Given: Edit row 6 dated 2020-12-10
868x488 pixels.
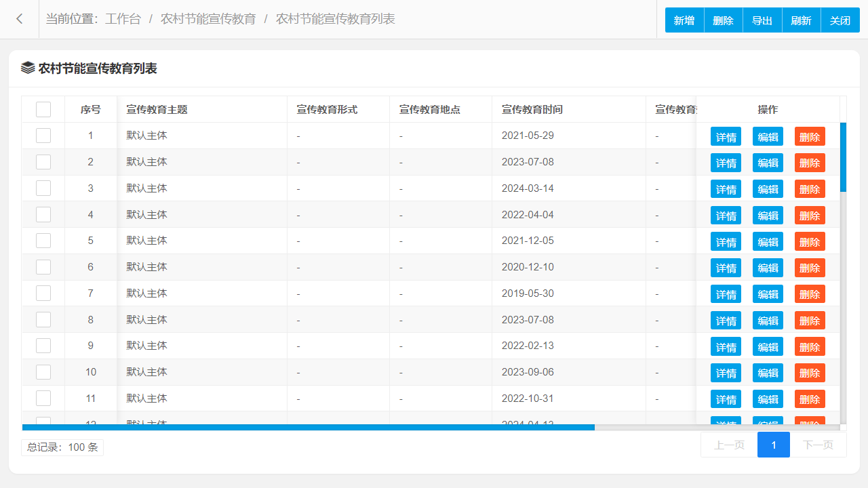Looking at the screenshot, I should 768,268.
